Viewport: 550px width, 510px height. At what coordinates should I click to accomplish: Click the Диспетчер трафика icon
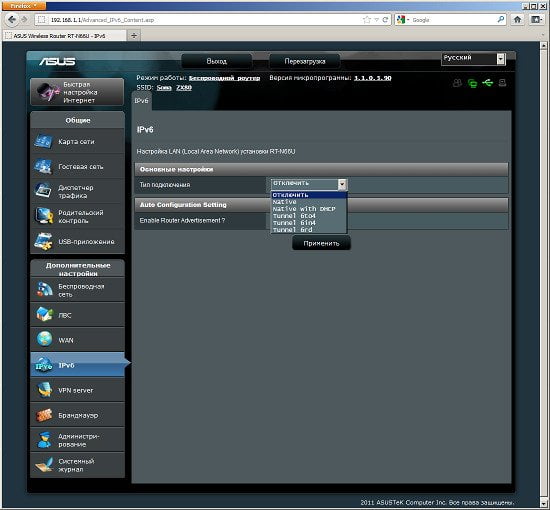tap(43, 191)
